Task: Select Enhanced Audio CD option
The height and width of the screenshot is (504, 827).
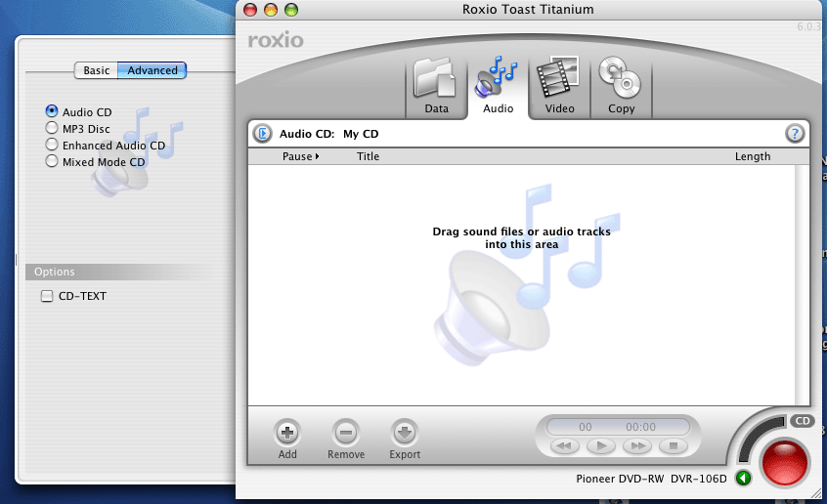Action: (x=52, y=145)
